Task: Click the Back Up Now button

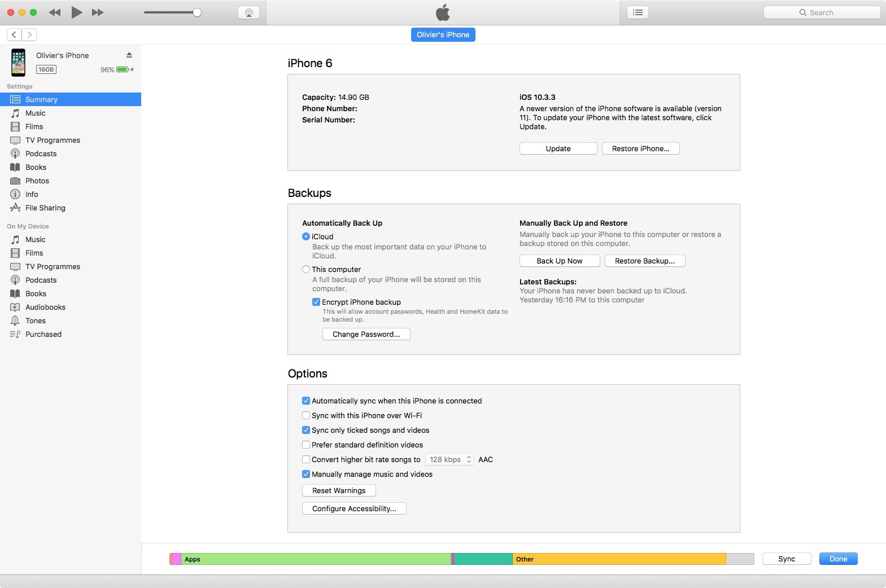Action: pyautogui.click(x=560, y=261)
